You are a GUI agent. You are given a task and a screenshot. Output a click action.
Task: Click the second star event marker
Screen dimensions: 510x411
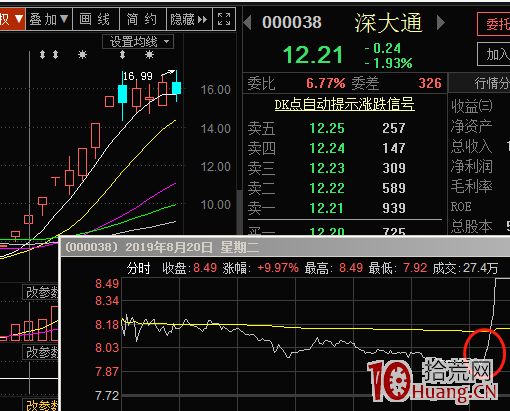coord(149,54)
